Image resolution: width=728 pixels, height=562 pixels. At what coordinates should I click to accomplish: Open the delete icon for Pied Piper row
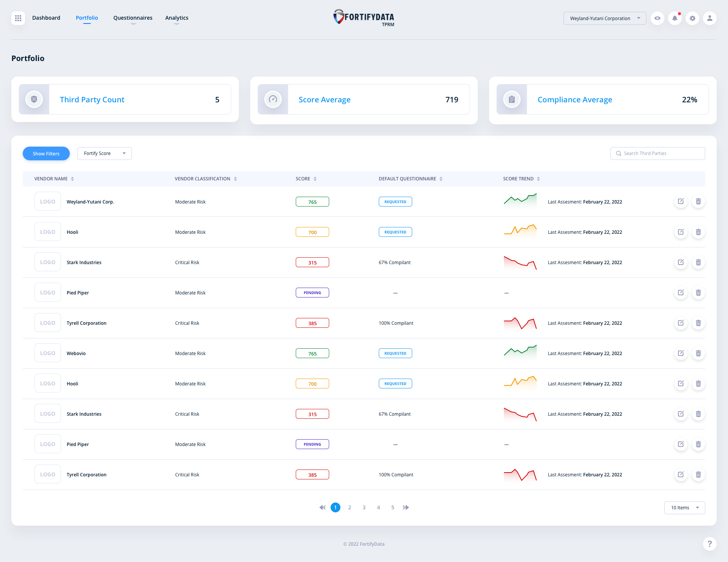point(698,292)
